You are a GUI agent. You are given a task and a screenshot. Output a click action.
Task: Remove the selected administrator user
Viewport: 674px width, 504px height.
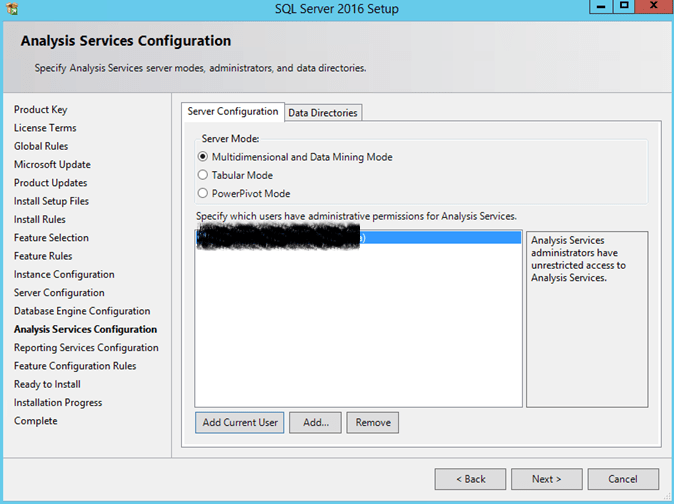(373, 423)
